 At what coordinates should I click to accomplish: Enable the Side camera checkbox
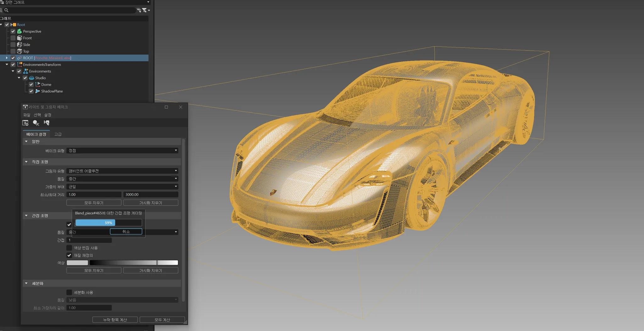tap(13, 45)
